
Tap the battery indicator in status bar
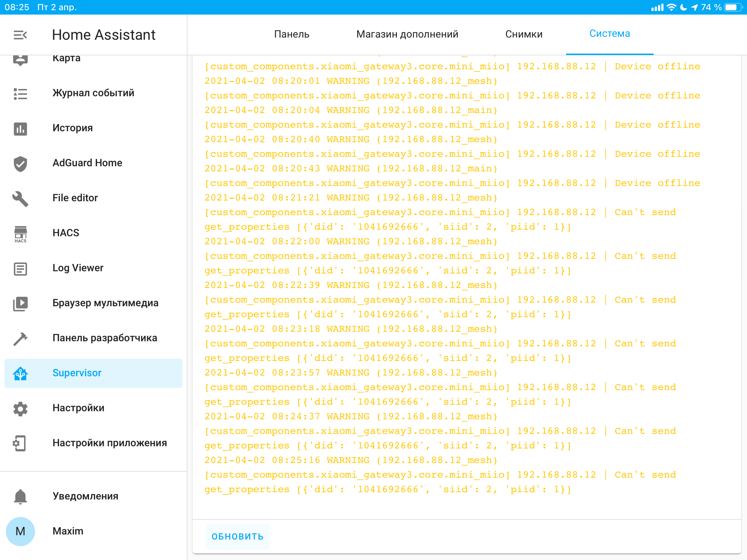tap(734, 7)
